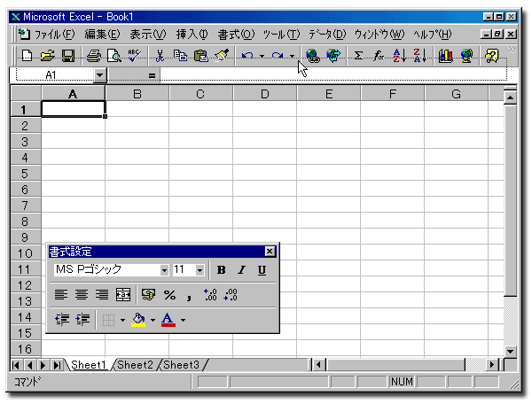The height and width of the screenshot is (404, 532).
Task: Expand the Undo history dropdown arrow
Action: click(x=262, y=56)
